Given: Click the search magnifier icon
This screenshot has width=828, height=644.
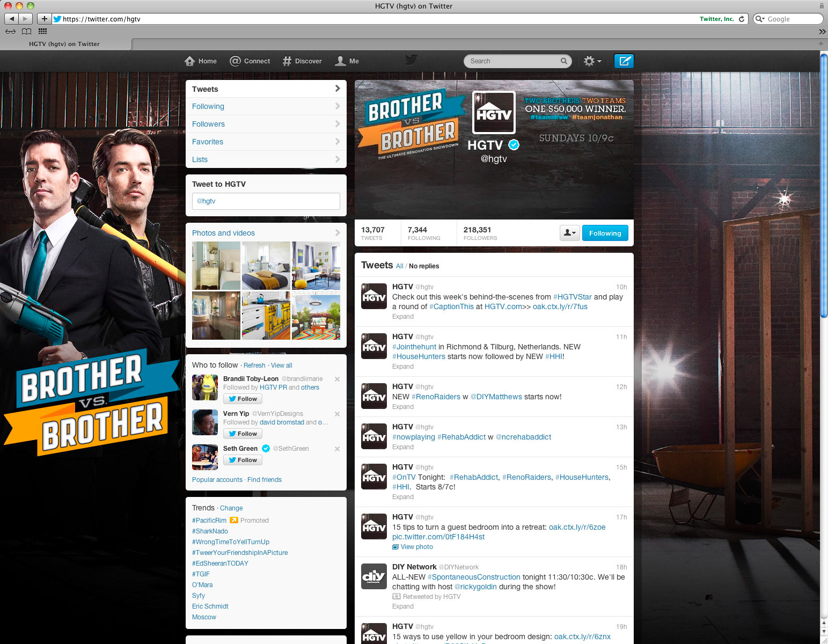Looking at the screenshot, I should click(563, 61).
